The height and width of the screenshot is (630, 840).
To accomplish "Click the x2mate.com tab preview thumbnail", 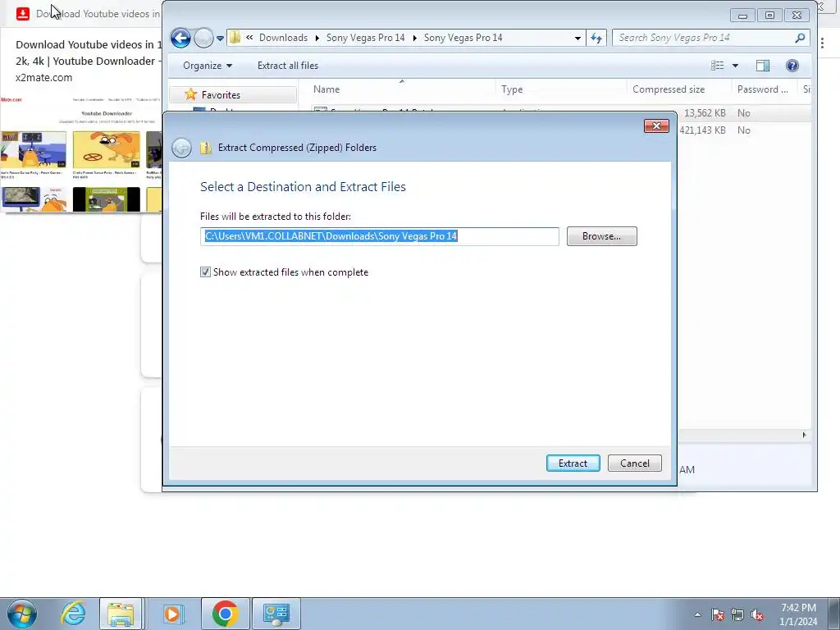I will point(81,153).
